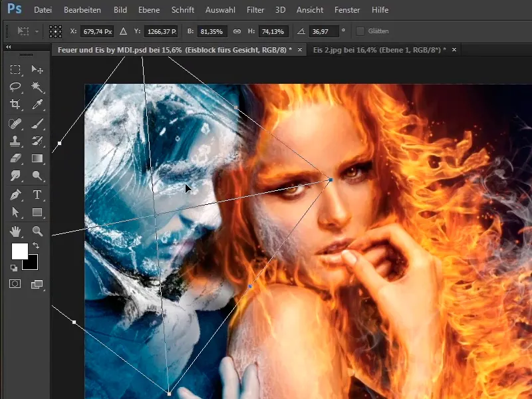Viewport: 532px width, 399px height.
Task: Select the Healing Brush tool
Action: (x=15, y=124)
